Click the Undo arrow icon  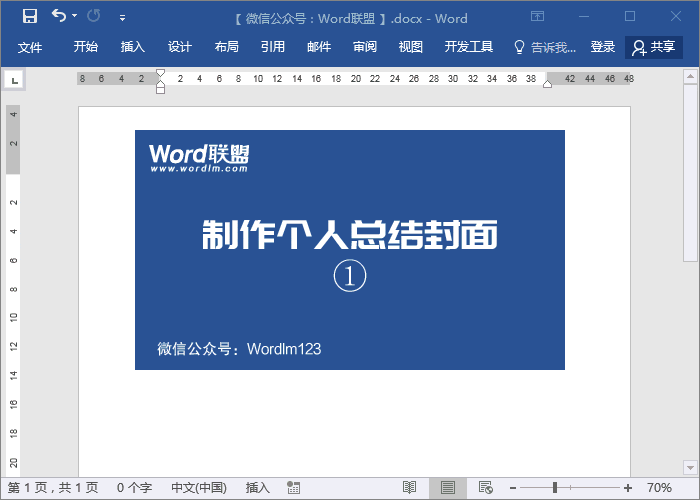(x=58, y=16)
